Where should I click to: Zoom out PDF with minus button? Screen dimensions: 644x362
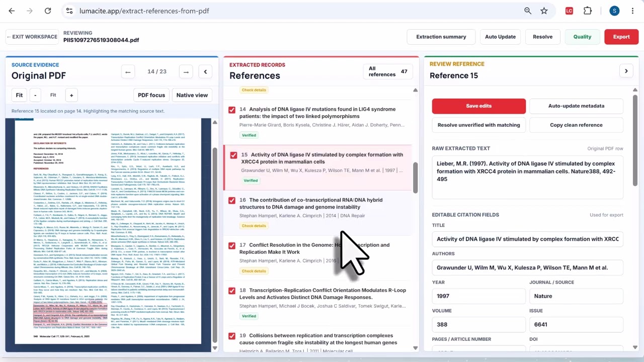(x=35, y=95)
